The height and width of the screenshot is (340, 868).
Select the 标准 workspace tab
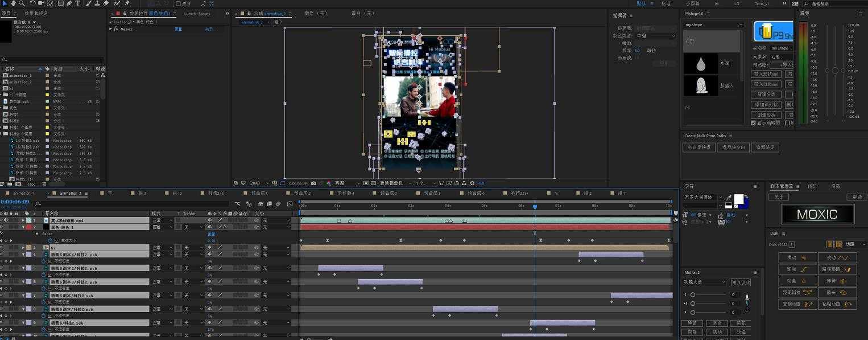[x=666, y=3]
